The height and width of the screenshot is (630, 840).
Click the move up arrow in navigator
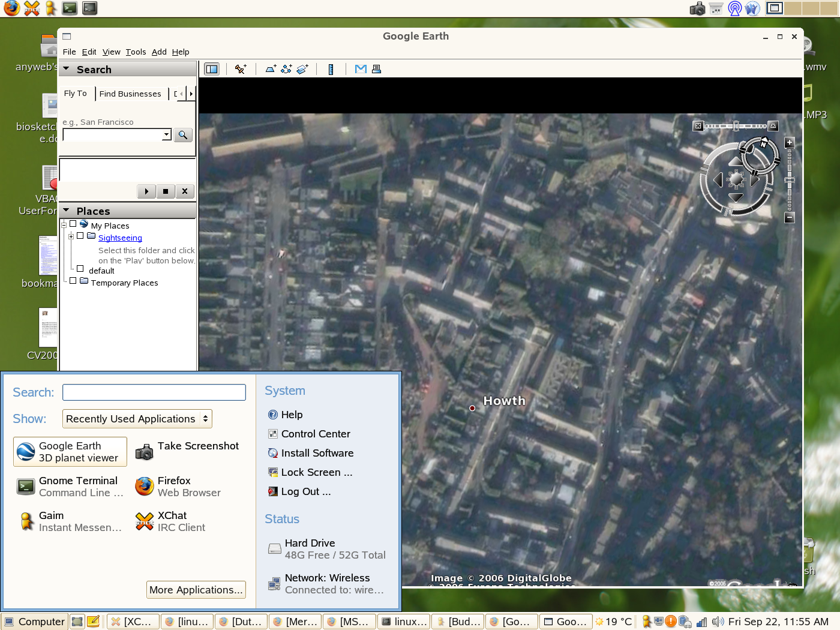(736, 161)
